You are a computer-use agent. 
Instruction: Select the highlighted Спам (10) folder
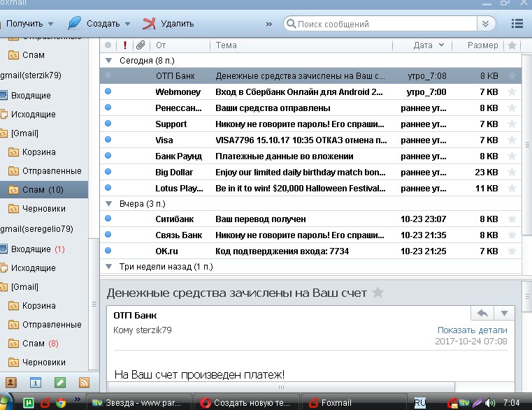point(36,189)
